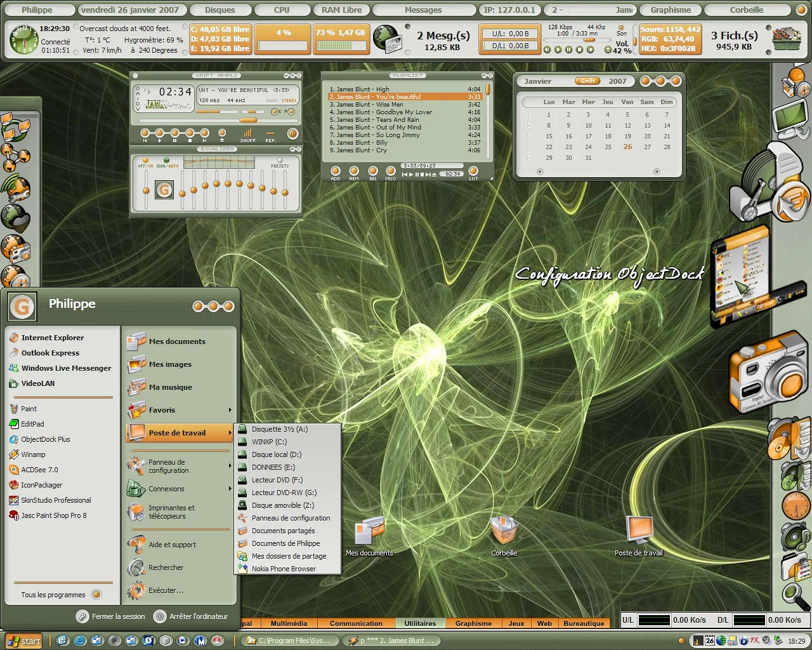Open the Corbeille desktop icon
This screenshot has width=812, height=650.
(504, 533)
